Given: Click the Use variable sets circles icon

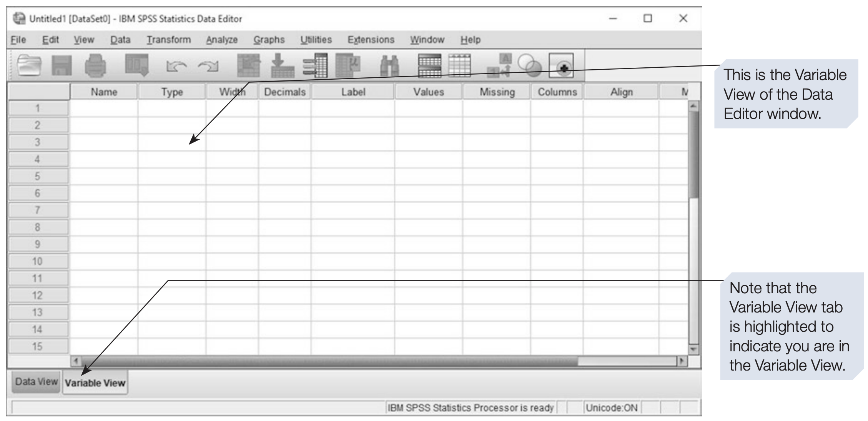Looking at the screenshot, I should tap(529, 65).
